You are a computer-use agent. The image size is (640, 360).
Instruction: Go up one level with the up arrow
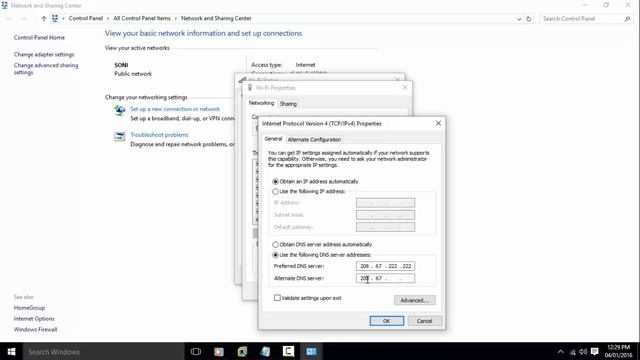tap(44, 18)
